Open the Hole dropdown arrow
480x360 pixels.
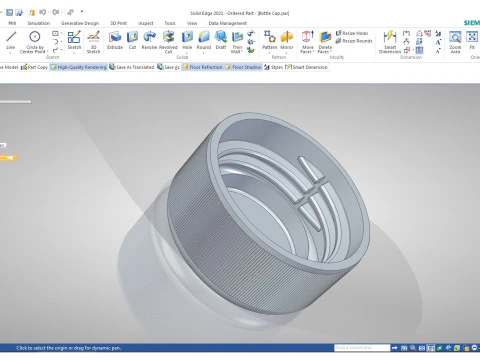click(187, 53)
